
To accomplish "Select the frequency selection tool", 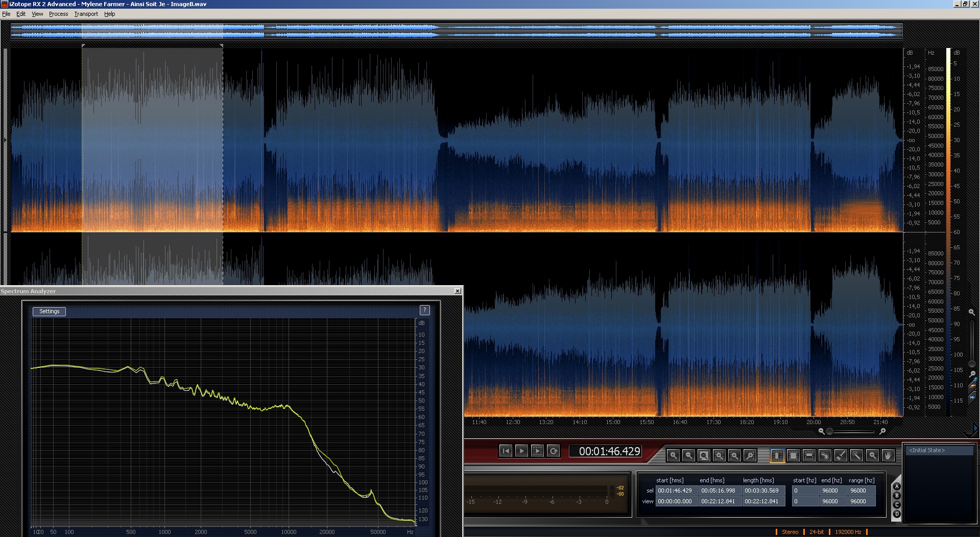I will tap(809, 455).
